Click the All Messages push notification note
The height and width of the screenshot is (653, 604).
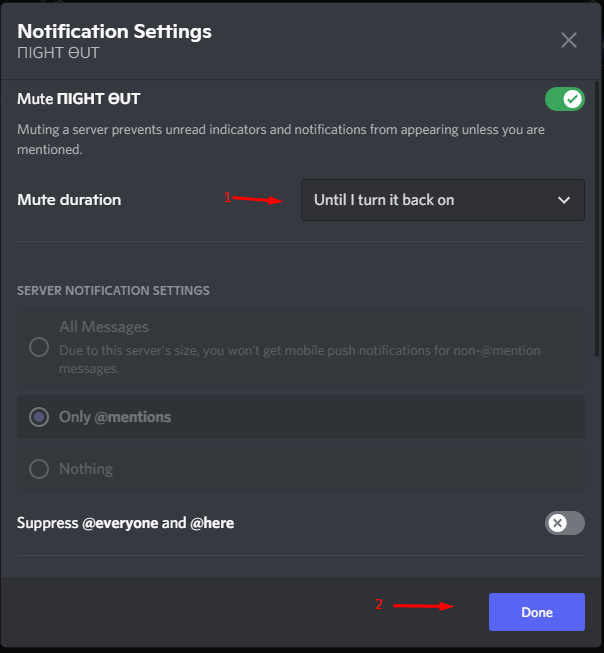300,359
